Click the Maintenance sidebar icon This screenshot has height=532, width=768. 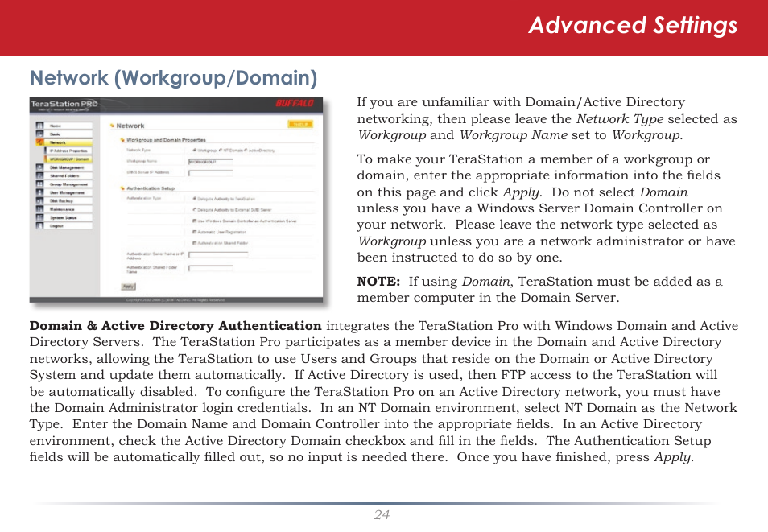pyautogui.click(x=39, y=208)
